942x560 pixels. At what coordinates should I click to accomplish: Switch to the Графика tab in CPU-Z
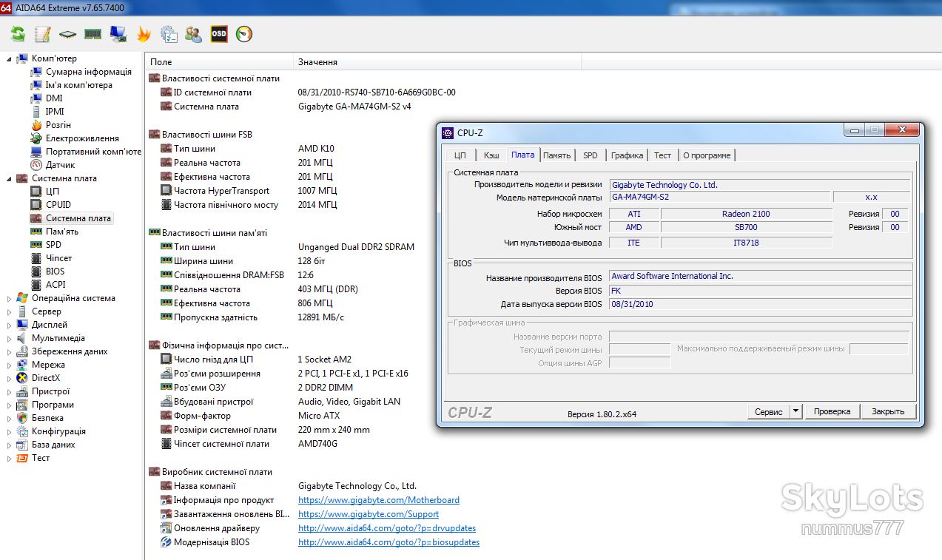point(628,155)
